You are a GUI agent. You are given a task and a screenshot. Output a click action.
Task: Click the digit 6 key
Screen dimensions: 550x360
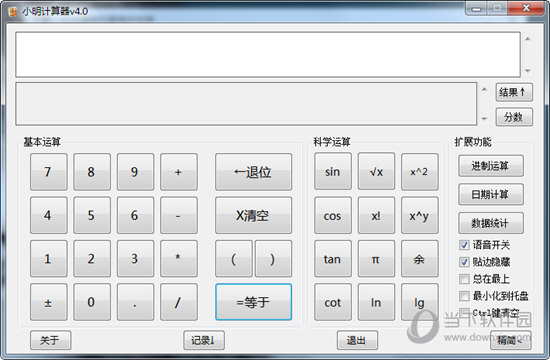point(135,215)
